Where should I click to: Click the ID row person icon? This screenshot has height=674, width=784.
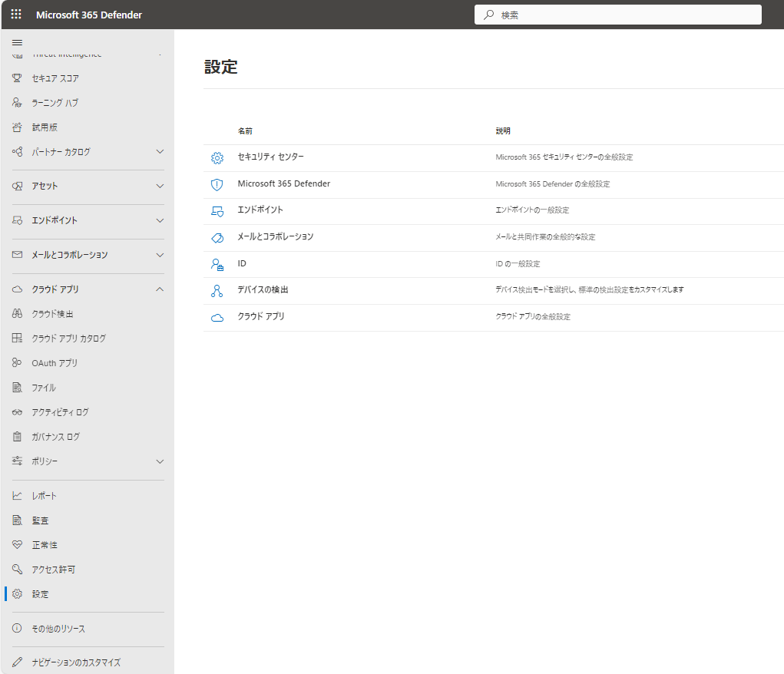click(x=217, y=265)
